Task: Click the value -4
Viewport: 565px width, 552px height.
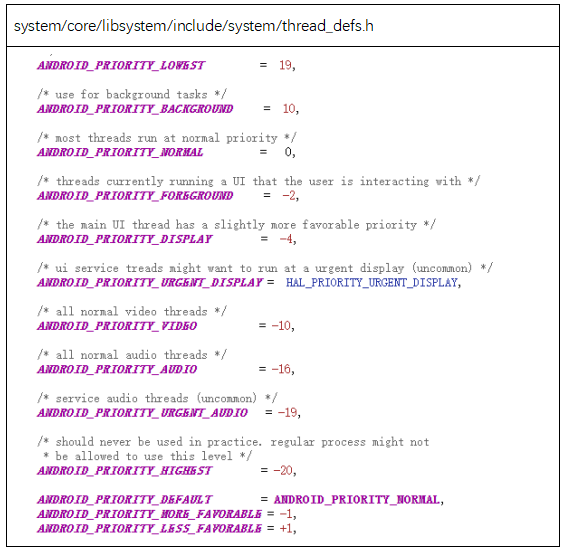Action: (x=286, y=239)
